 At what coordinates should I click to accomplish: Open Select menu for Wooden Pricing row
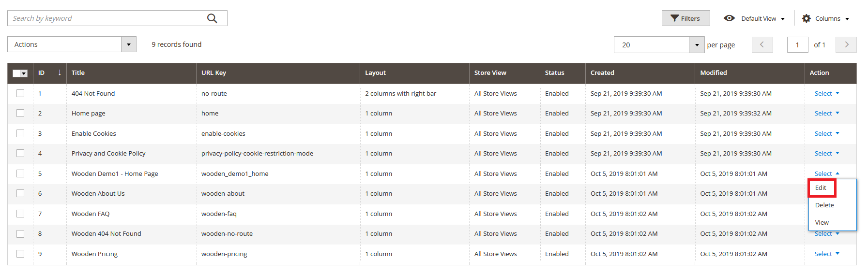point(826,254)
